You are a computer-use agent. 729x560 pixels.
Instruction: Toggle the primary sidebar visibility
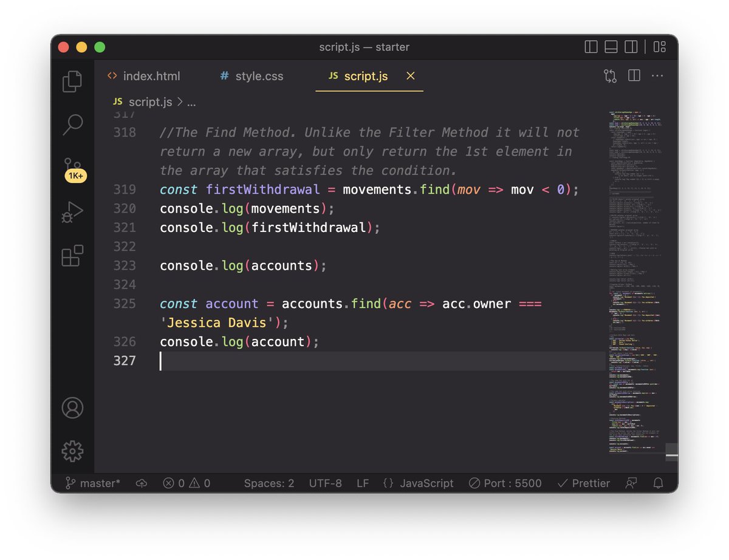tap(590, 47)
